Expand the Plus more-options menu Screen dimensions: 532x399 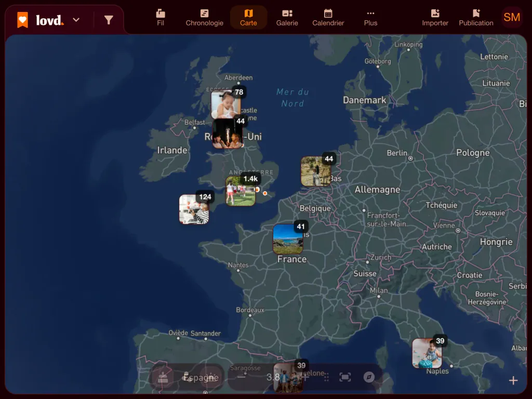click(370, 18)
